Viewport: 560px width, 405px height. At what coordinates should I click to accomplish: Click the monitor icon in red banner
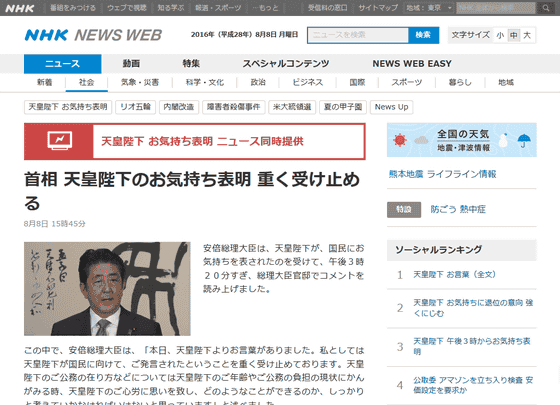[x=59, y=141]
